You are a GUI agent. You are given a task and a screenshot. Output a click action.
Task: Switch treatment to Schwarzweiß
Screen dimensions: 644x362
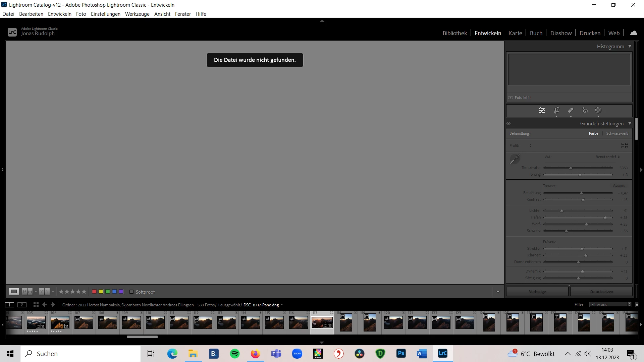(617, 133)
